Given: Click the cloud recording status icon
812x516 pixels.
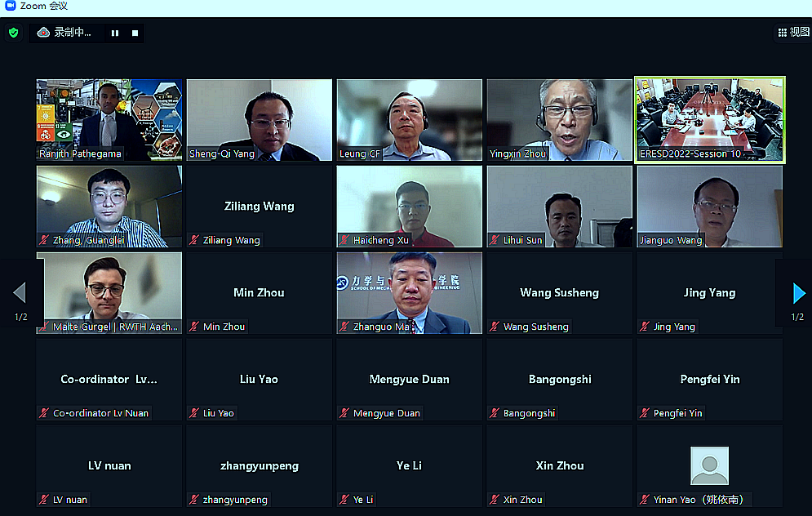Looking at the screenshot, I should tap(43, 32).
